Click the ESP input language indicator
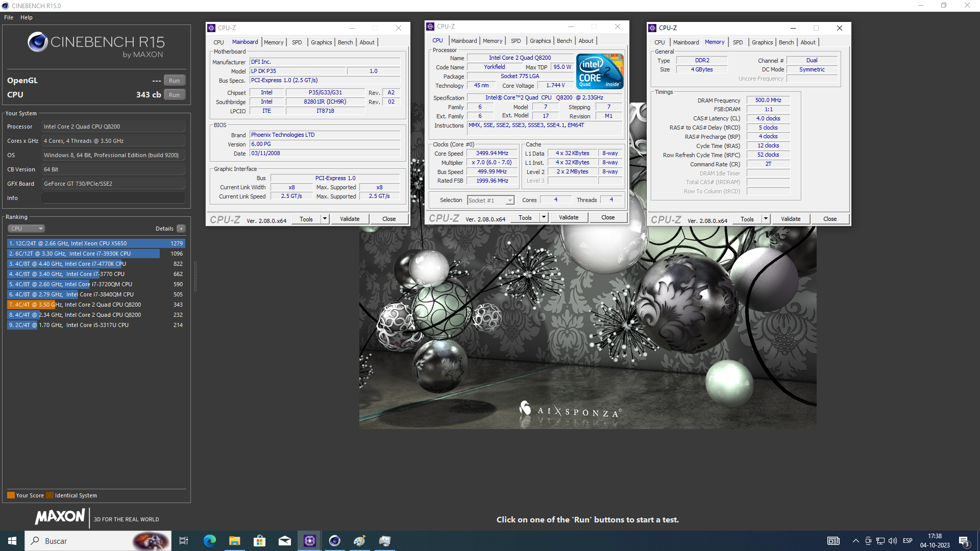The height and width of the screenshot is (551, 980). (x=908, y=541)
